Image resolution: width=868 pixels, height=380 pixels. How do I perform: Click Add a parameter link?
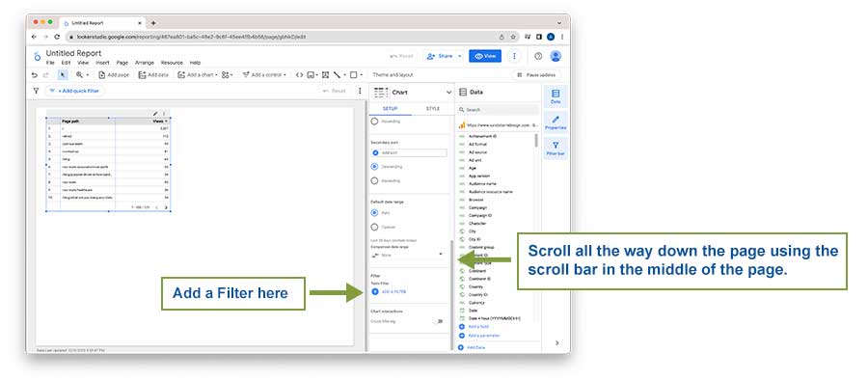(479, 335)
